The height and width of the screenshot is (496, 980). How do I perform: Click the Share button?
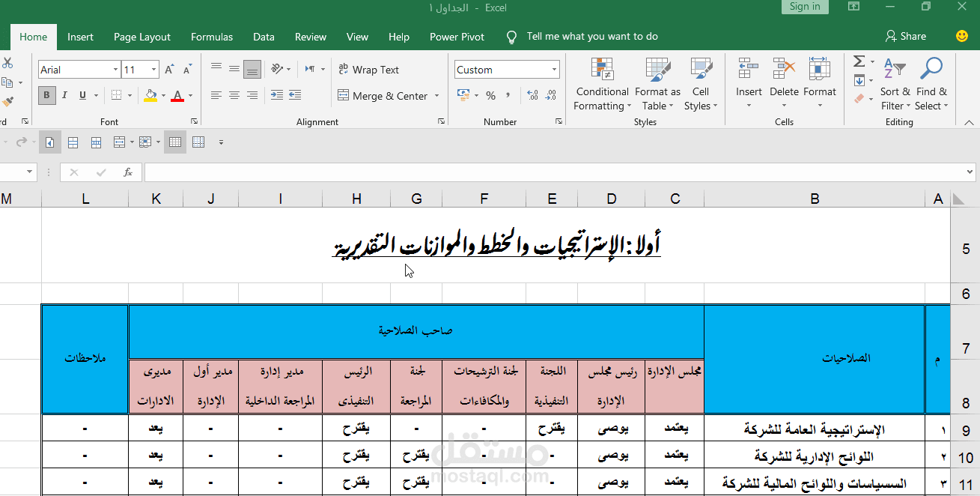click(906, 35)
